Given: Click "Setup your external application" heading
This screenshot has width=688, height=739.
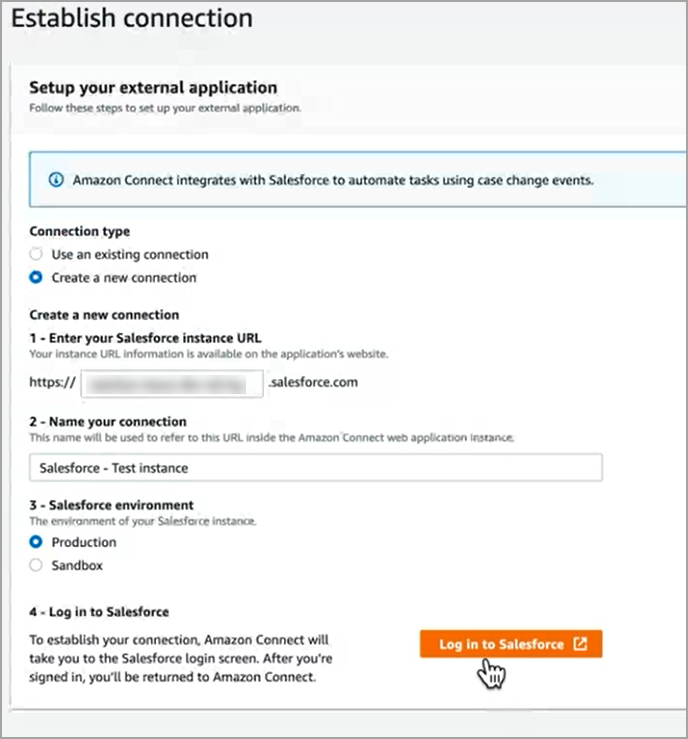Looking at the screenshot, I should point(153,88).
